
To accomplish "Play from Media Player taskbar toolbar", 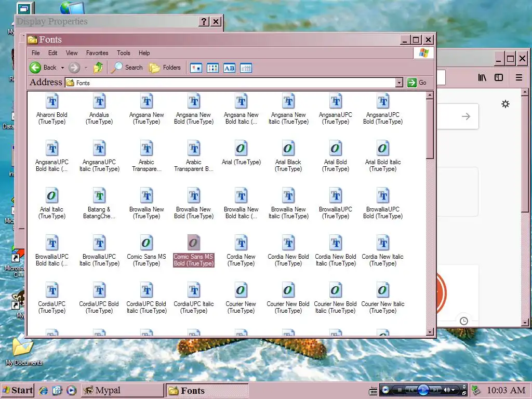I will pyautogui.click(x=423, y=390).
